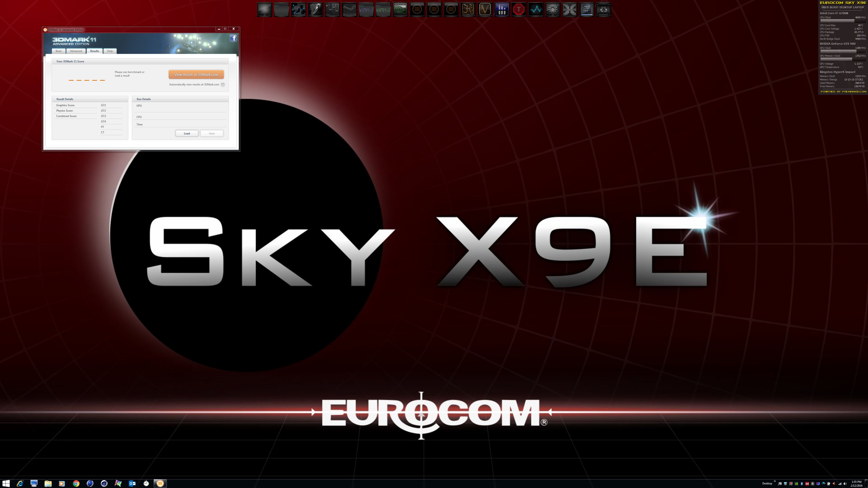Open the power plug battery tray icon
The image size is (868, 488).
[829, 484]
